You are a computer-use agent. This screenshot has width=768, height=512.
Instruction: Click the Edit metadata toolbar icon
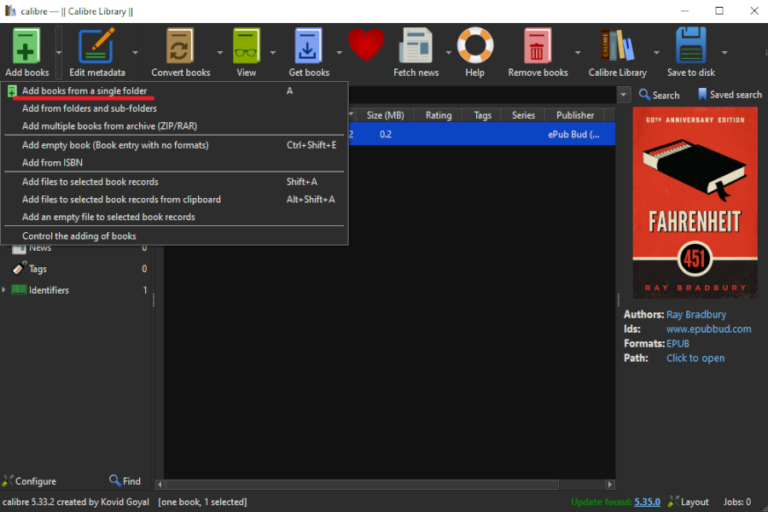pyautogui.click(x=97, y=47)
